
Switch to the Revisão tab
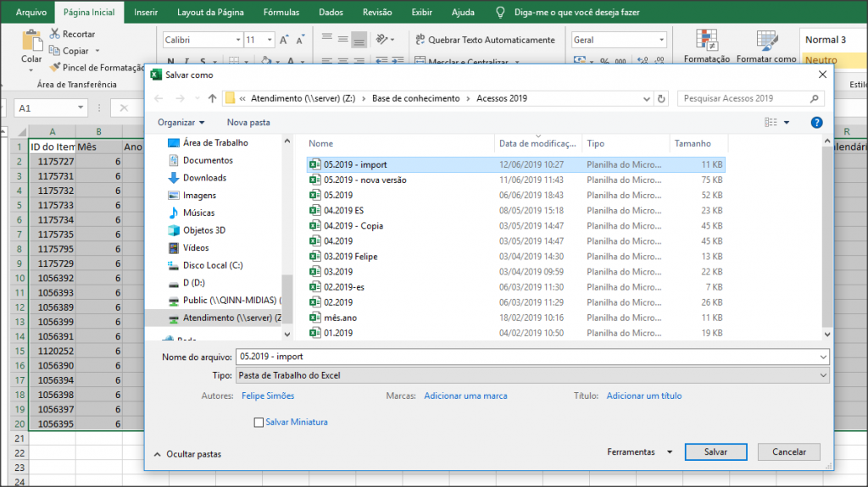[x=377, y=12]
